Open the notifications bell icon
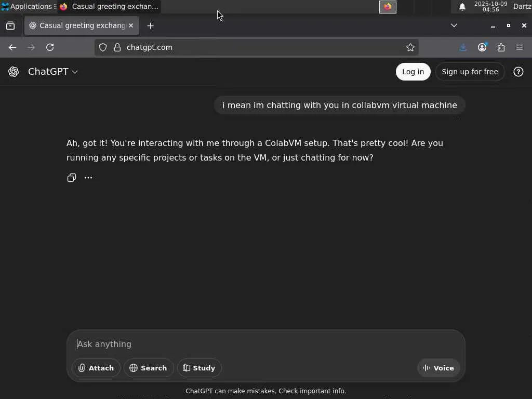Screen dimensions: 532x399 (x=462, y=7)
